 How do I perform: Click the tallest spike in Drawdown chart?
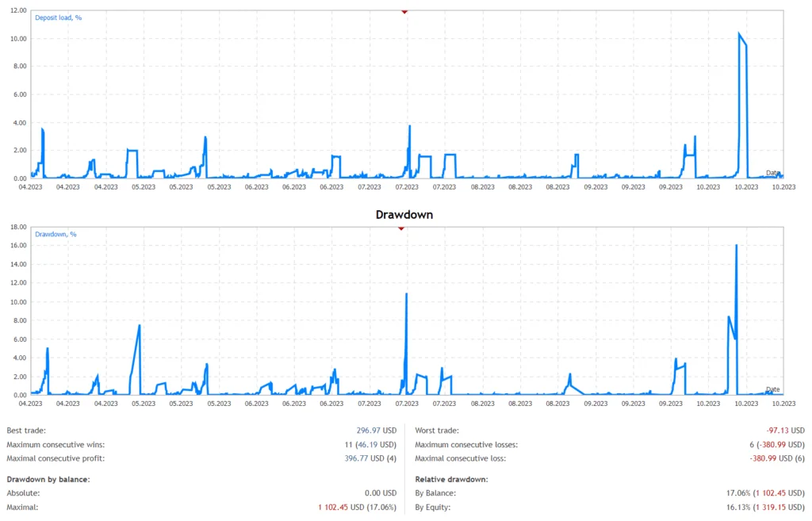[737, 246]
